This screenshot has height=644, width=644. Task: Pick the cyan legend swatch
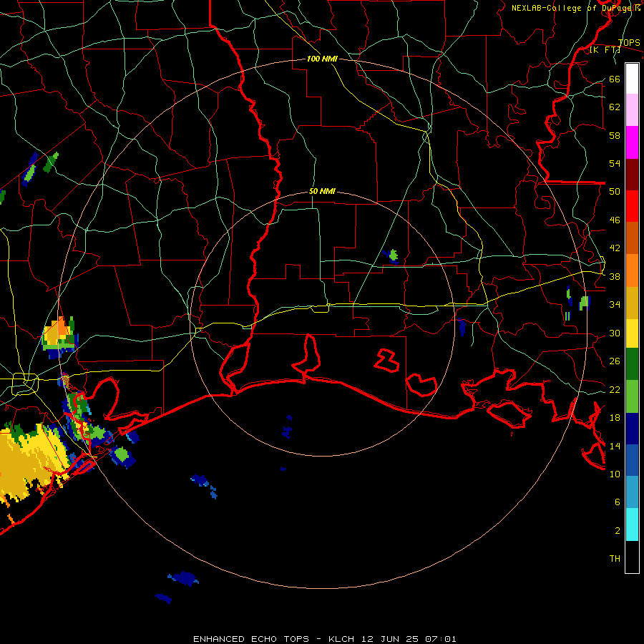(632, 525)
